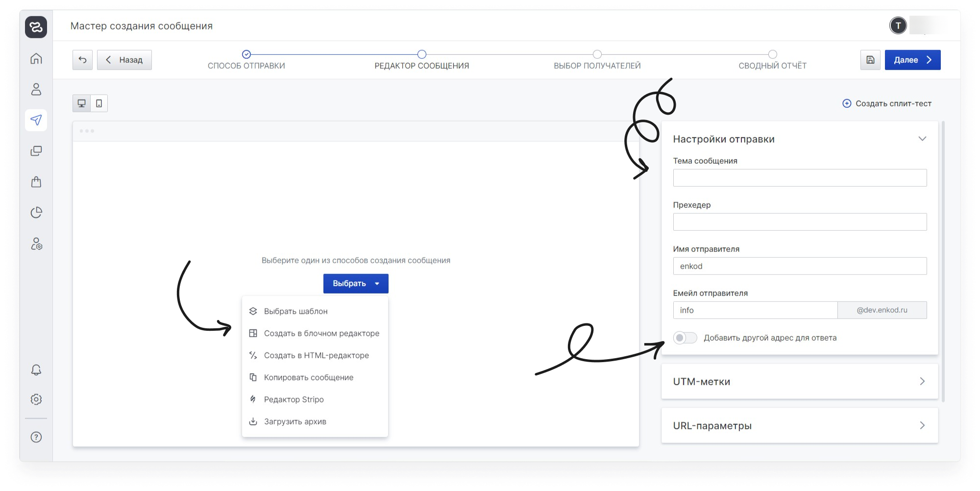Image resolution: width=980 pixels, height=491 pixels.
Task: Click the enKod logo icon
Action: point(36,27)
